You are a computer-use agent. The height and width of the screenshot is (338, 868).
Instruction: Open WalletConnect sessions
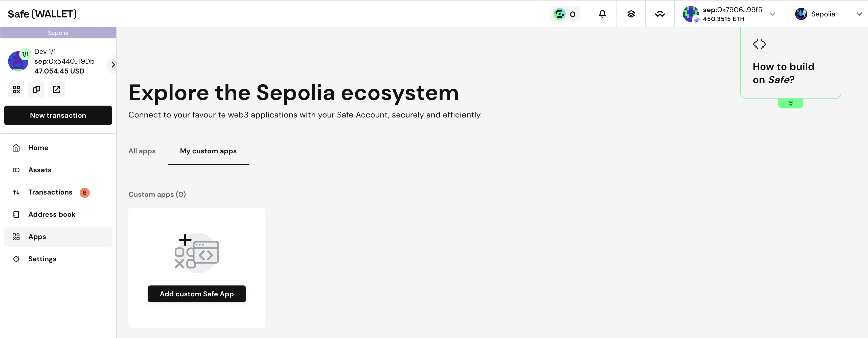pos(660,14)
